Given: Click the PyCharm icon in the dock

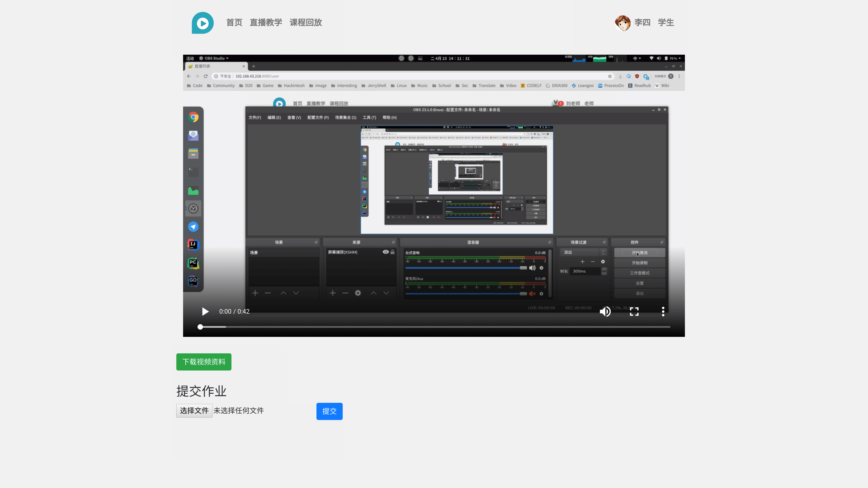Looking at the screenshot, I should click(x=193, y=263).
